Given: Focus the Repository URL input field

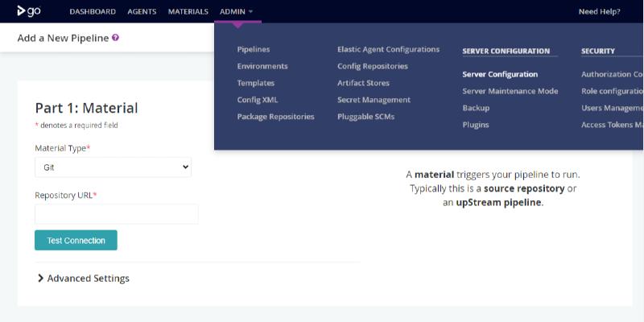Looking at the screenshot, I should 116,214.
